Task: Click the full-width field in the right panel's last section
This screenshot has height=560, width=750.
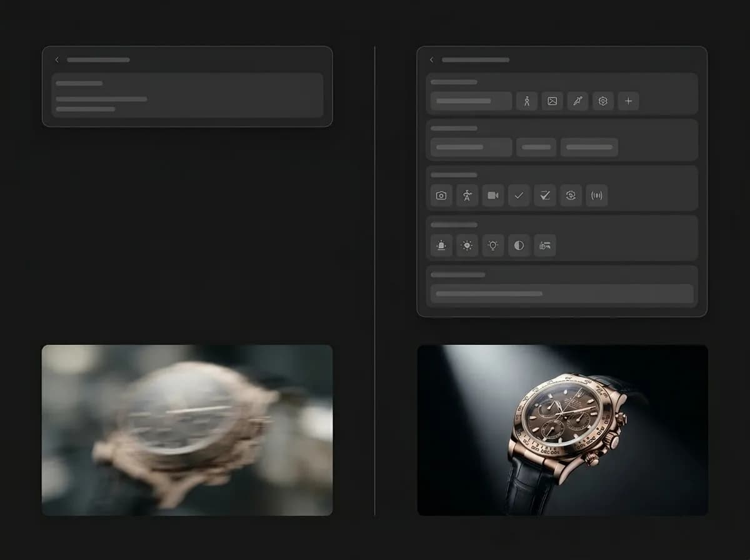Action: [562, 294]
